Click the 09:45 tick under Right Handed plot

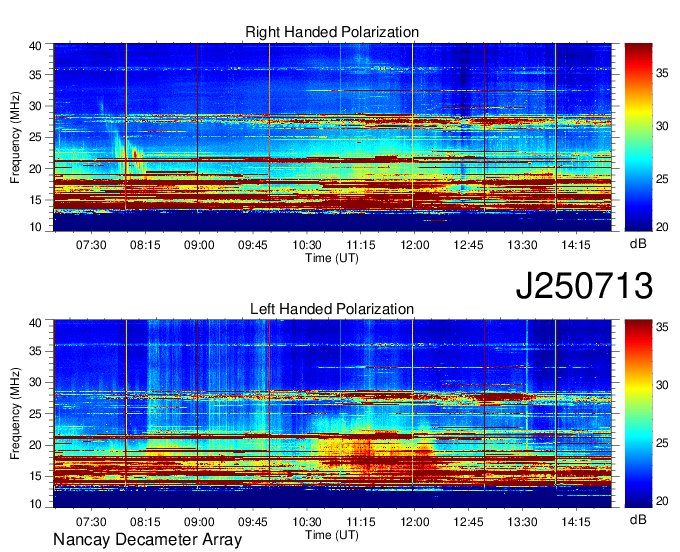(x=253, y=245)
